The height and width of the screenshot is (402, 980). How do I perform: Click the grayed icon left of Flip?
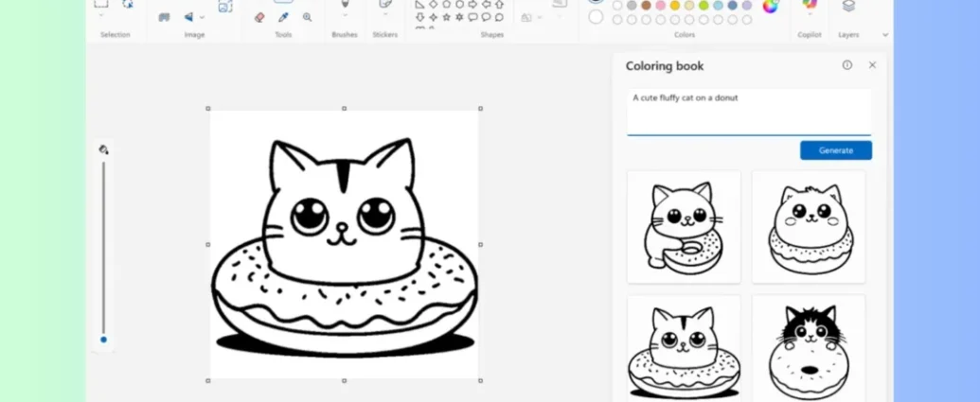click(165, 17)
